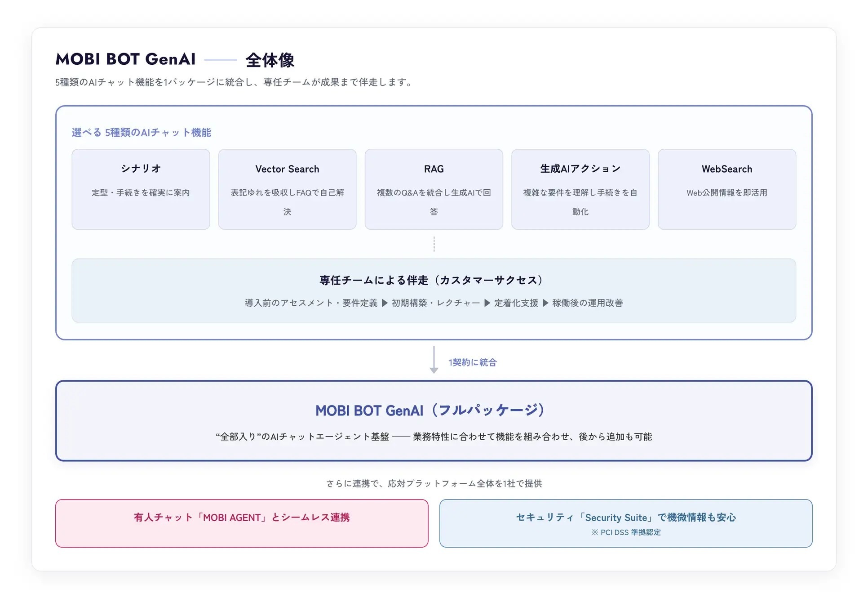This screenshot has height=607, width=868.
Task: Select the ※ PCI DSS 準拠認定 note
Action: click(x=626, y=532)
